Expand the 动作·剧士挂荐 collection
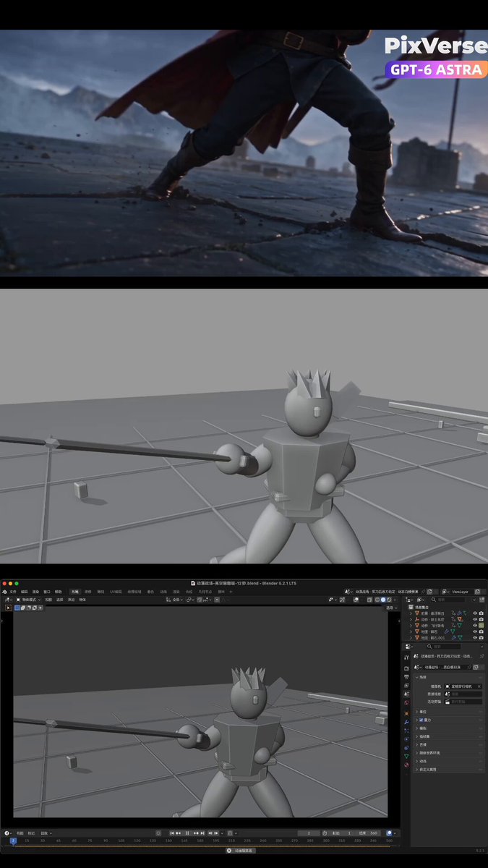 pyautogui.click(x=411, y=619)
